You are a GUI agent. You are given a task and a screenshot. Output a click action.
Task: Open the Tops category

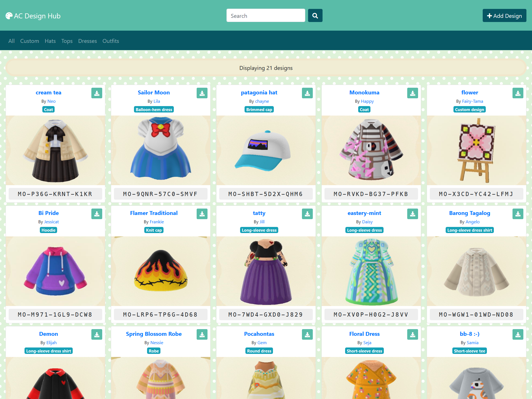tap(67, 41)
